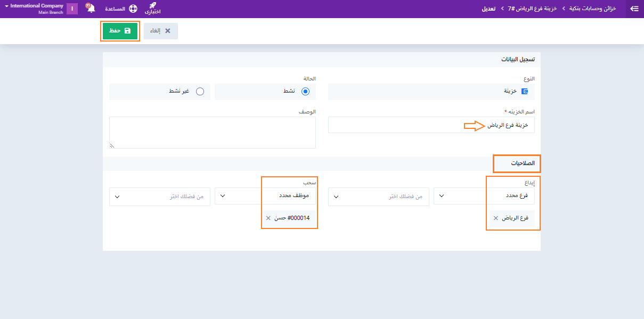Viewport: 644px width, 319px height.
Task: Click the خزينة wallet type icon
Action: (524, 92)
